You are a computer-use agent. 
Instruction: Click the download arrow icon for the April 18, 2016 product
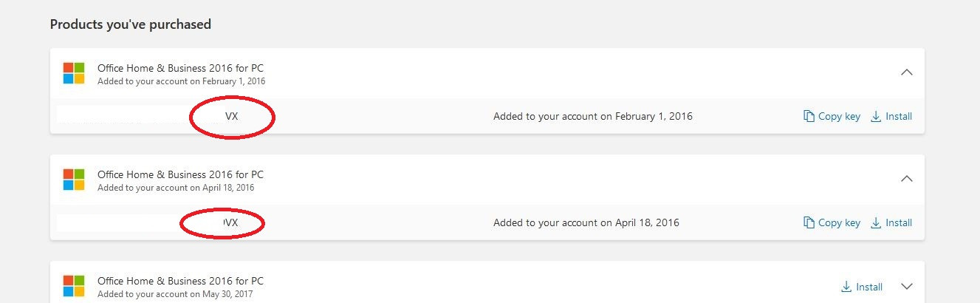tap(877, 223)
